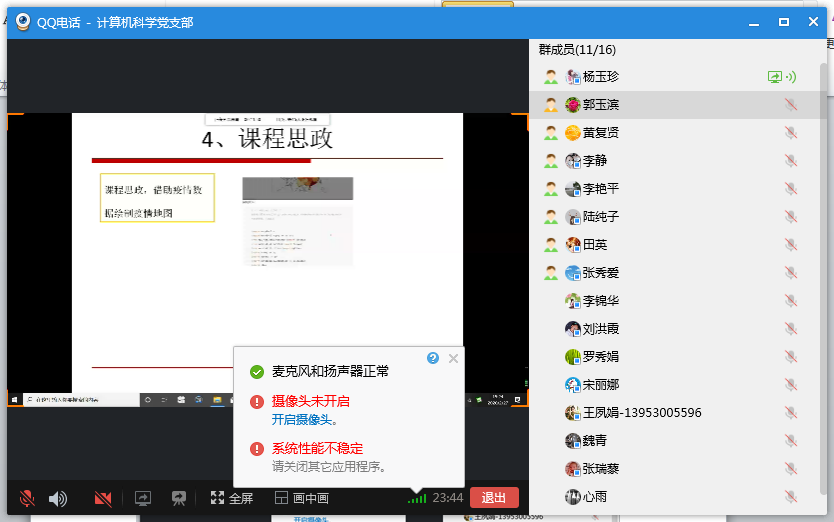Open help icon in status popup
The height and width of the screenshot is (522, 834).
click(x=433, y=358)
